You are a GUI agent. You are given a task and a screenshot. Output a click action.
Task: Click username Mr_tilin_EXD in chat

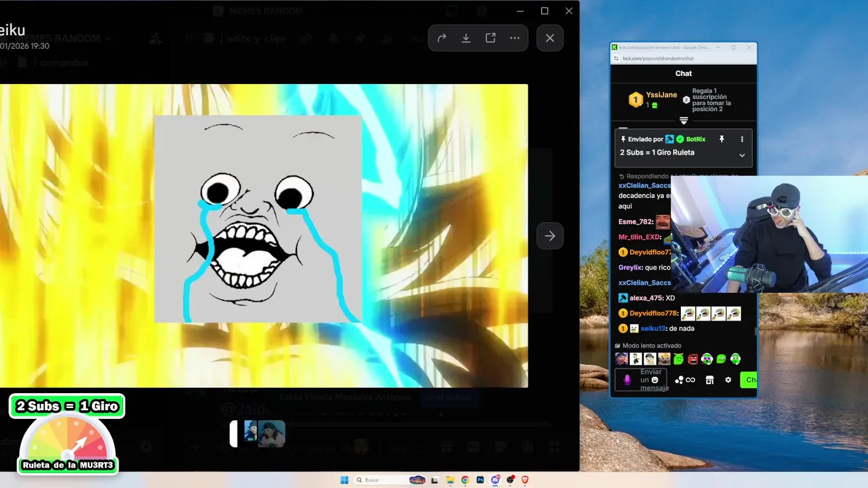point(639,237)
